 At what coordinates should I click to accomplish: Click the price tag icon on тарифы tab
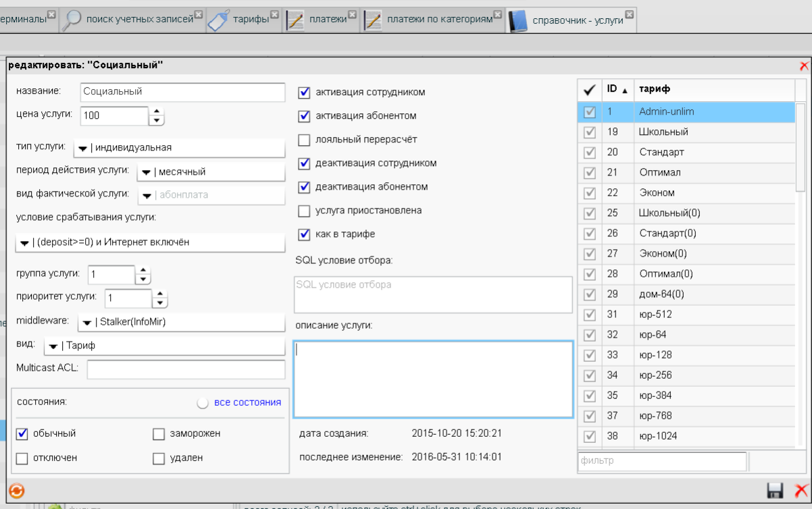point(219,20)
